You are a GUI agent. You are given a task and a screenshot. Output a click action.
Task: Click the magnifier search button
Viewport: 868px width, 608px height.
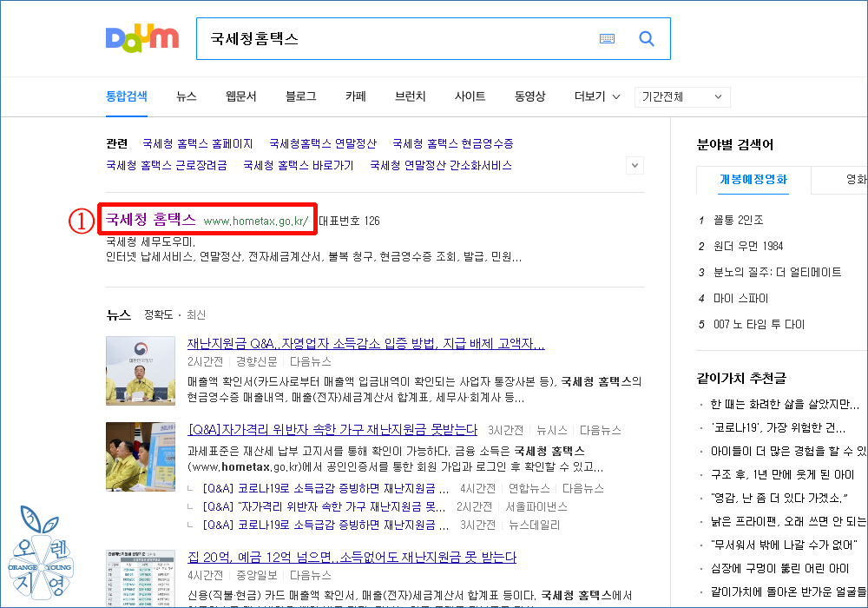pos(647,39)
